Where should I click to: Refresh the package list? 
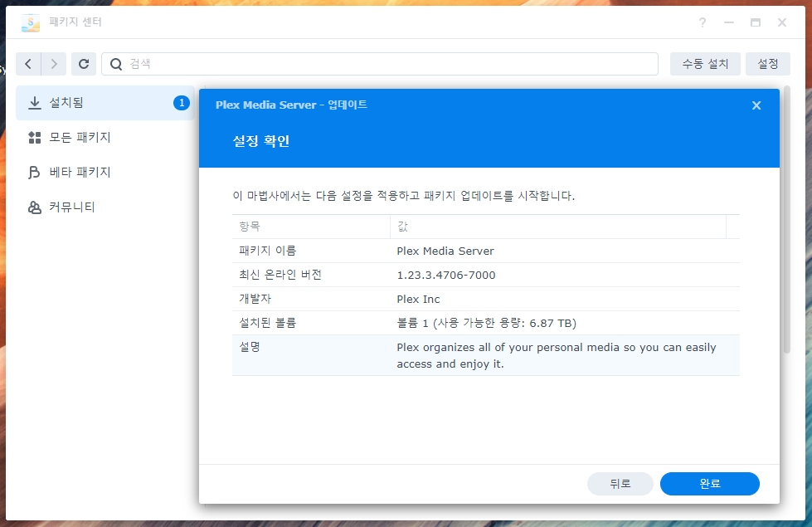pos(84,64)
